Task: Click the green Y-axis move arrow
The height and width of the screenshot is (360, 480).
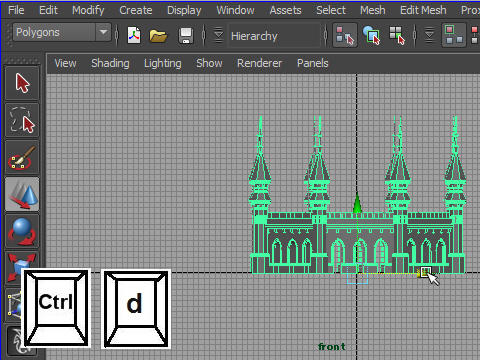Action: (x=357, y=202)
